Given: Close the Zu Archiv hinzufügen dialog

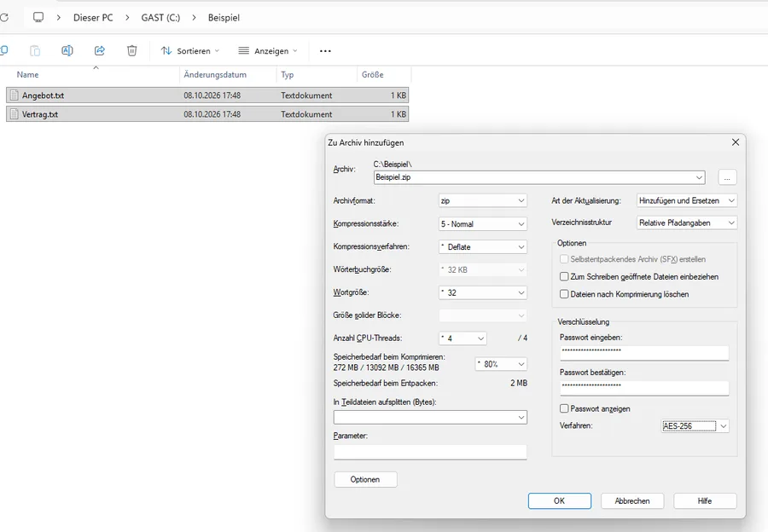Looking at the screenshot, I should point(736,142).
